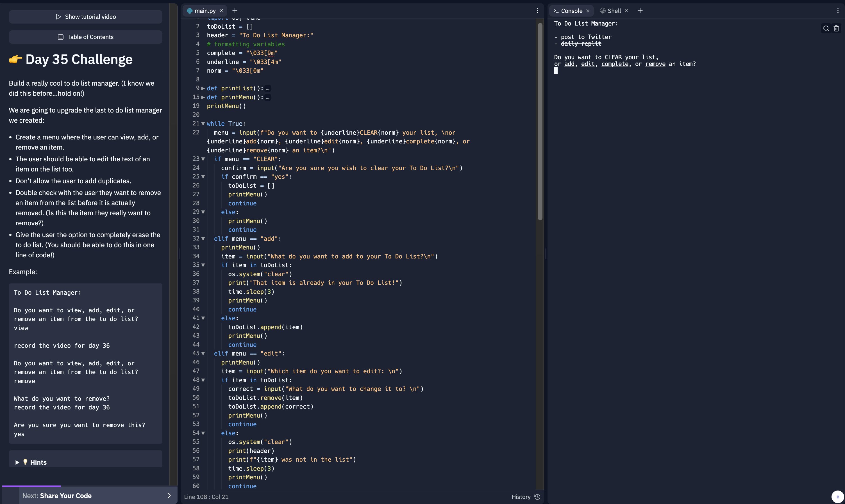Open the console pane three-dot menu

(837, 11)
